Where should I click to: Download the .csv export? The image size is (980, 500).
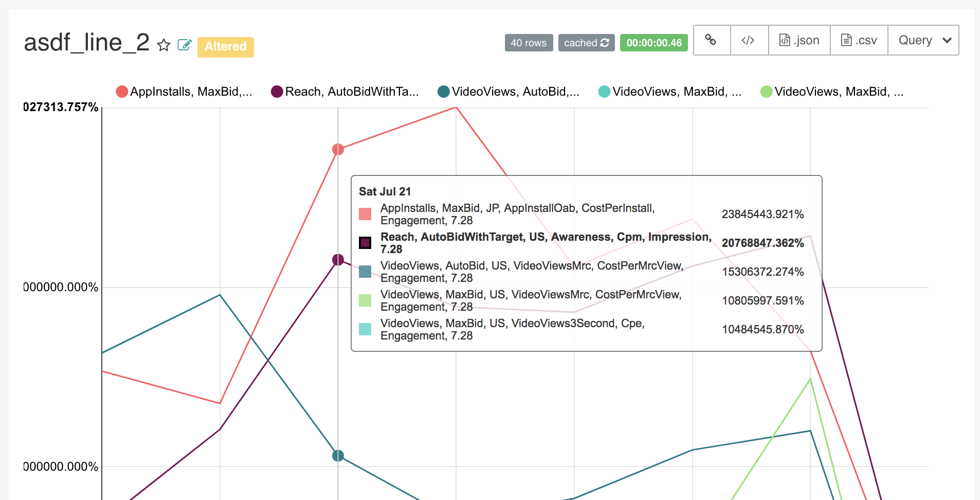[x=859, y=40]
